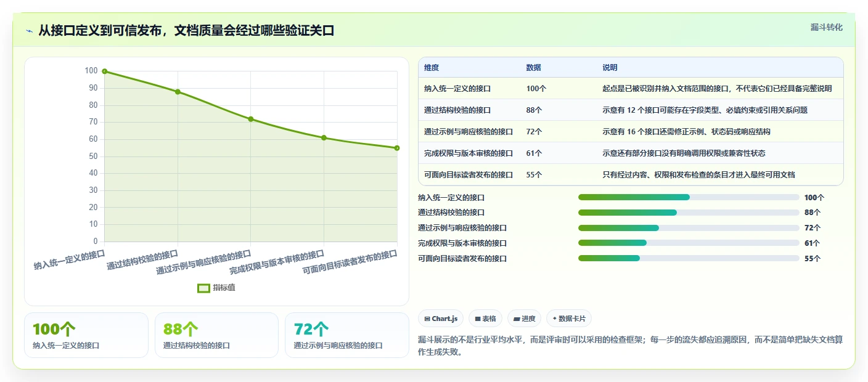Click the progress bar showing 55个
Viewport: 868px width, 382px height.
[689, 259]
